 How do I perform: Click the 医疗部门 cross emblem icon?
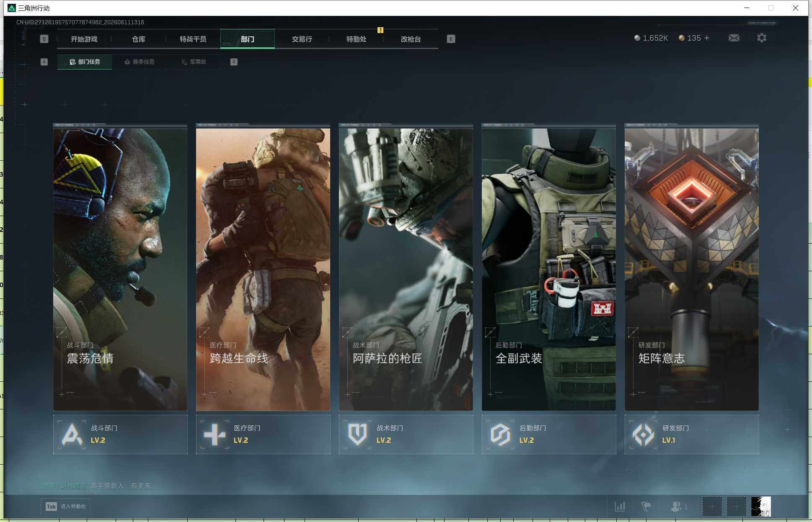(215, 435)
